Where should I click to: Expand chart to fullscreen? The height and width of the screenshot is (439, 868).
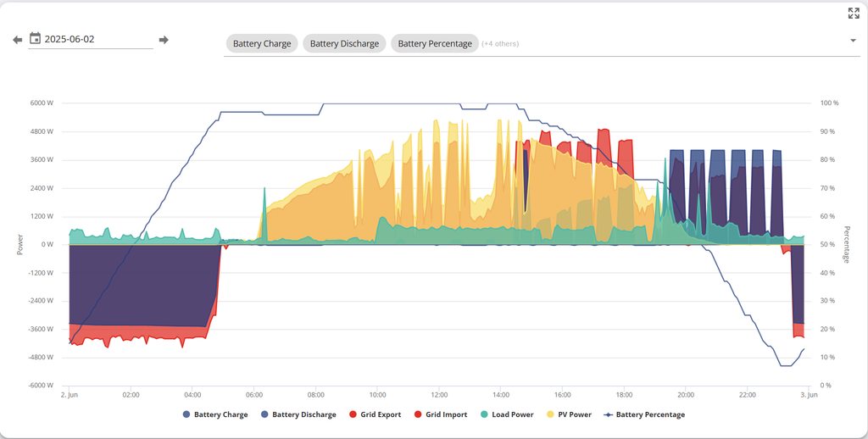854,13
